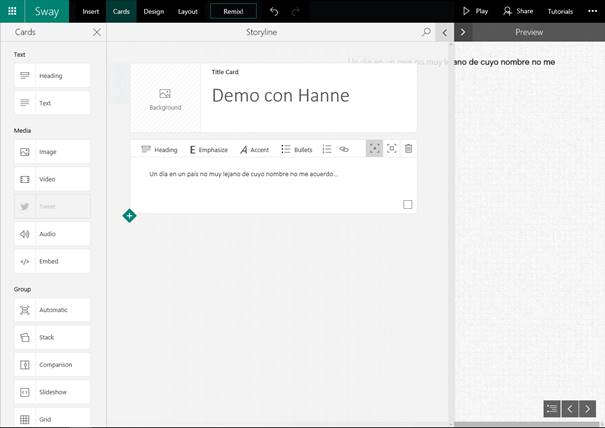Add a Video card from Media
This screenshot has width=605, height=428.
pyautogui.click(x=52, y=179)
